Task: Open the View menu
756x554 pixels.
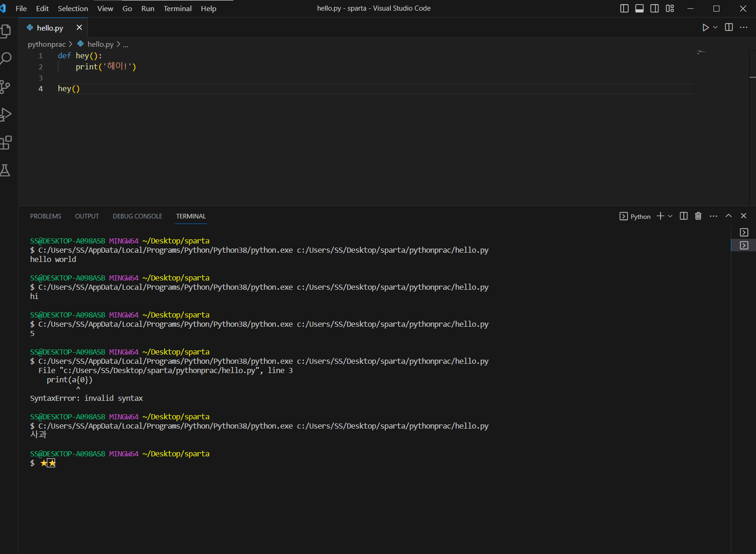Action: click(105, 8)
